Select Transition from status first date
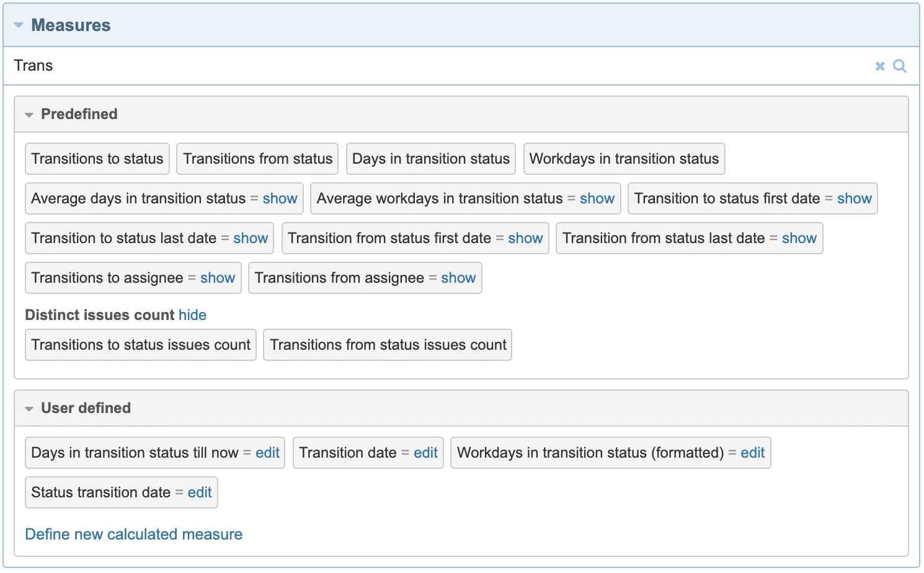Viewport: 924px width, 573px height. pyautogui.click(x=389, y=238)
